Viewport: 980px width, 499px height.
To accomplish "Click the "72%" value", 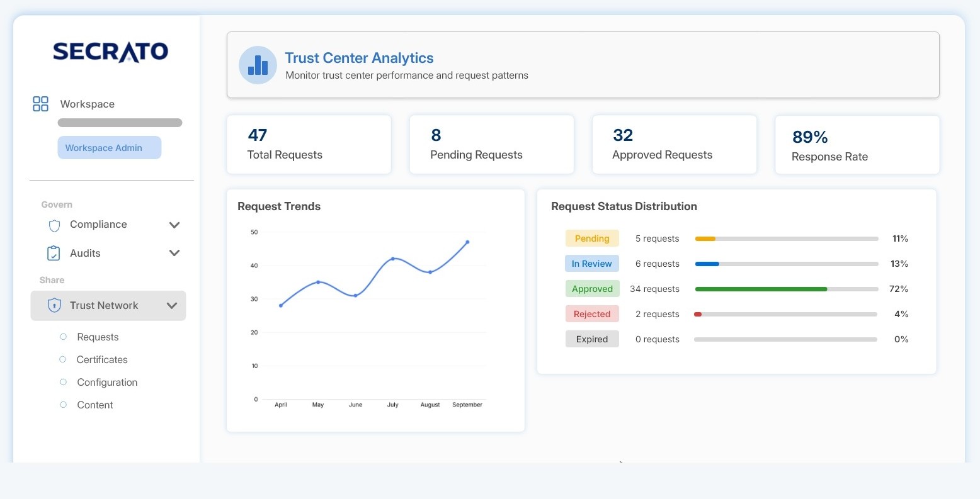I will pos(899,289).
